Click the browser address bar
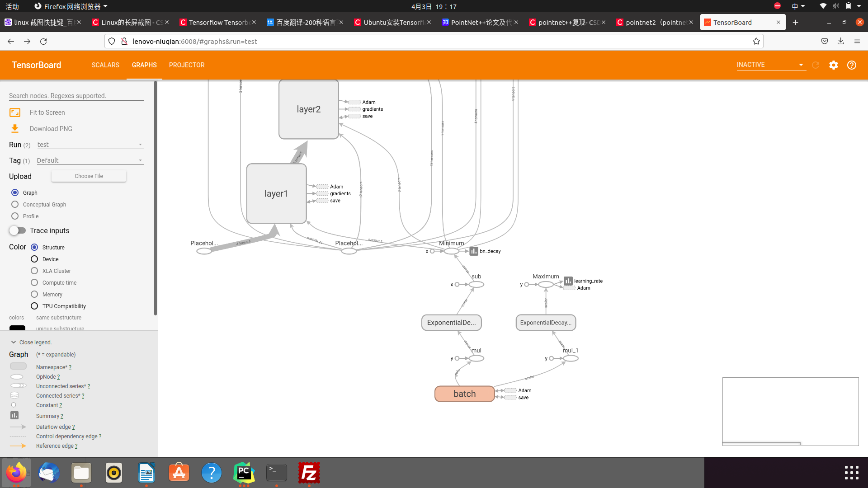This screenshot has height=488, width=868. pyautogui.click(x=434, y=41)
